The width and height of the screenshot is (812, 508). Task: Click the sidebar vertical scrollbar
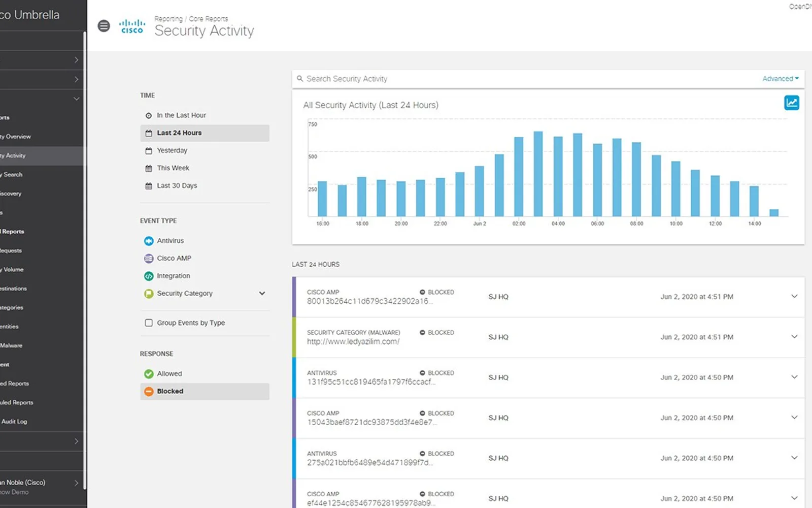click(x=85, y=262)
